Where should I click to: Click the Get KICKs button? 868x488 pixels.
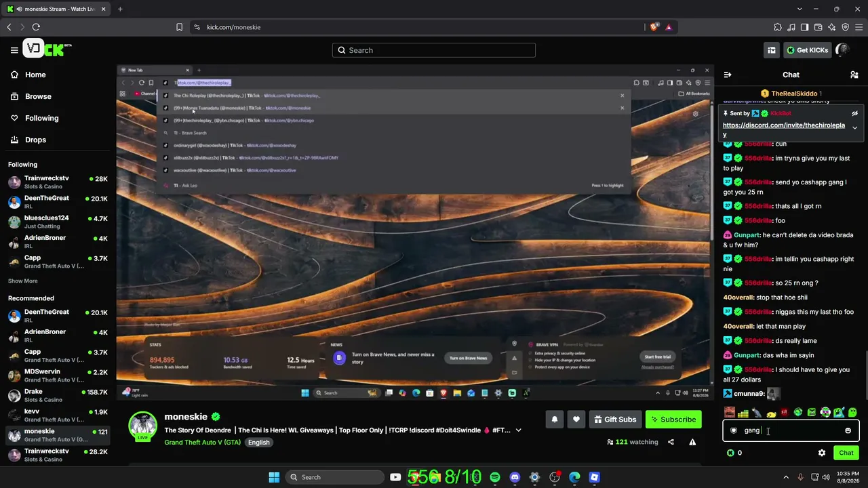click(x=807, y=50)
